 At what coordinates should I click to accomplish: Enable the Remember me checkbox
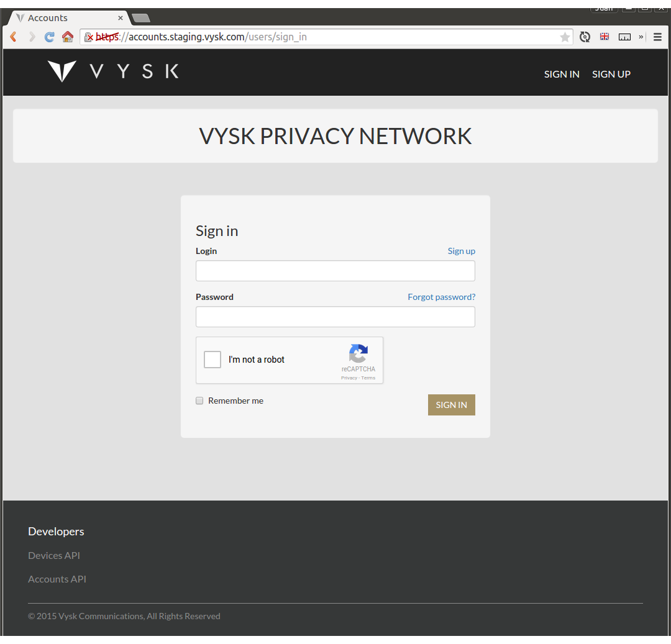tap(199, 401)
